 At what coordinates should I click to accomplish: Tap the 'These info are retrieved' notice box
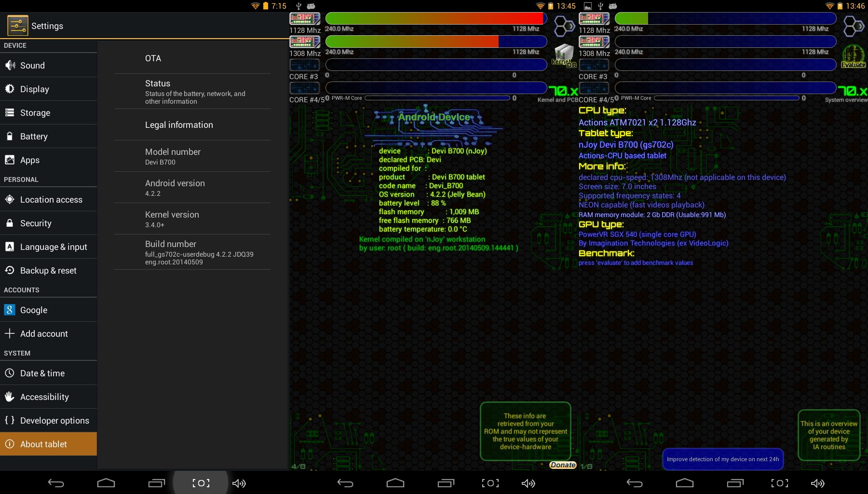click(x=526, y=431)
